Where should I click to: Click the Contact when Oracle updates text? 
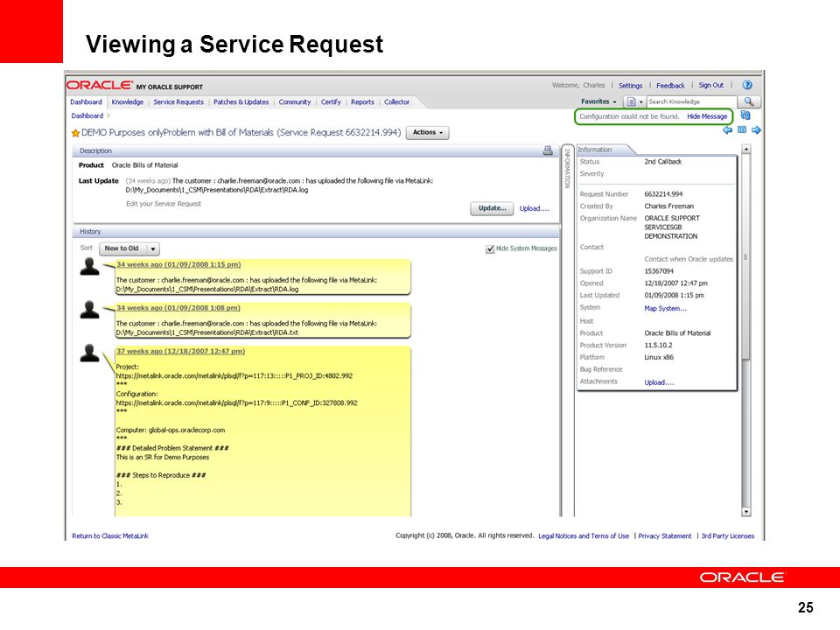(689, 259)
